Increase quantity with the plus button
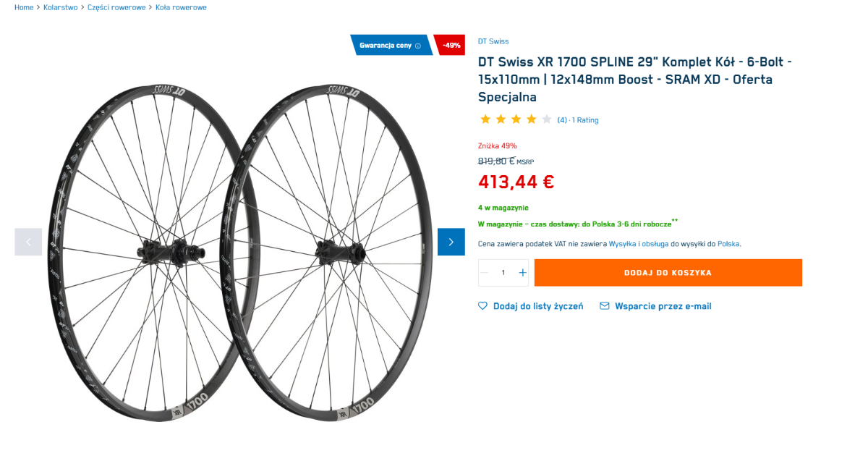This screenshot has width=868, height=456. [x=523, y=273]
